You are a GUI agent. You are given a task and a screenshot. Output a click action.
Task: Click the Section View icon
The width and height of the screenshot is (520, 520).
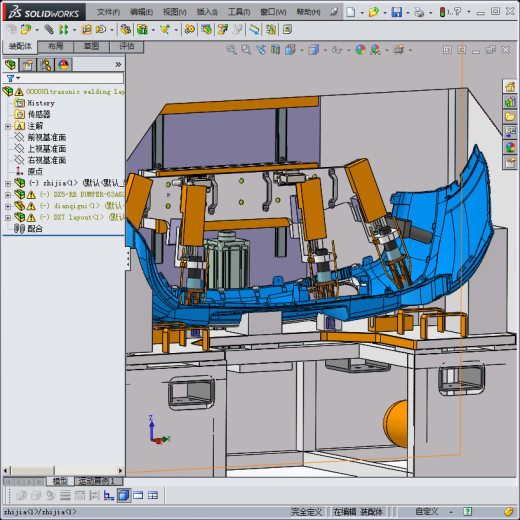click(x=275, y=50)
